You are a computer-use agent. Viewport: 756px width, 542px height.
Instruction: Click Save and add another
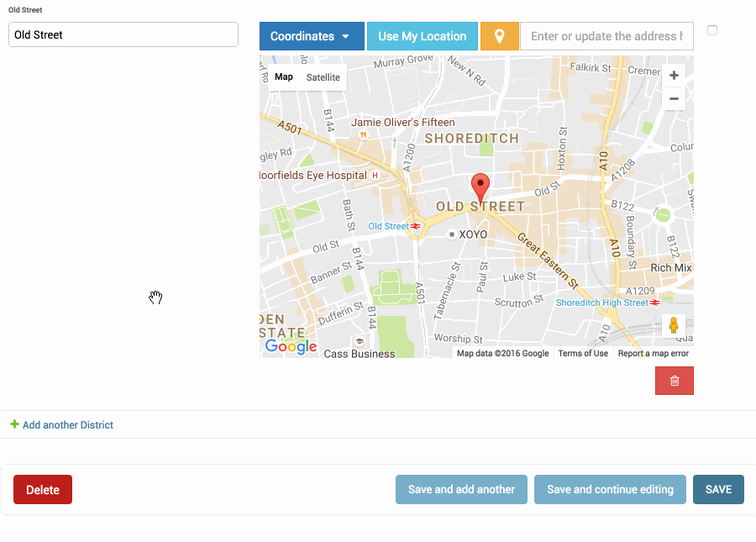(461, 489)
